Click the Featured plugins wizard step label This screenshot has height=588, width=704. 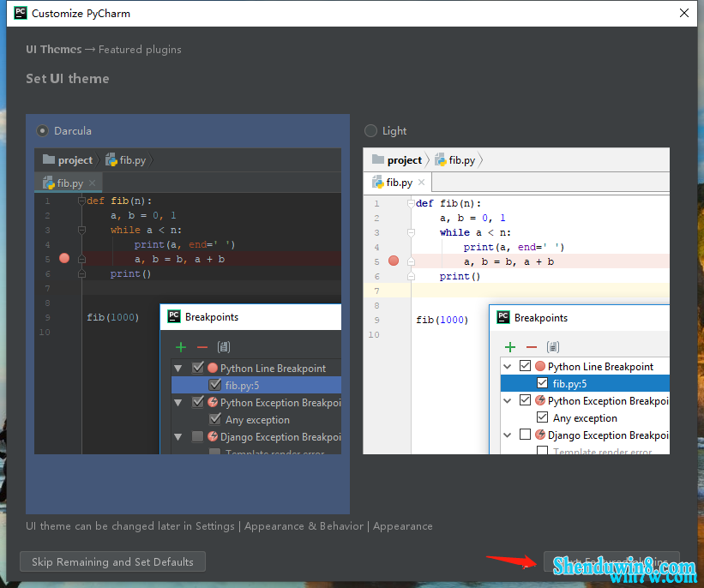[x=140, y=50]
